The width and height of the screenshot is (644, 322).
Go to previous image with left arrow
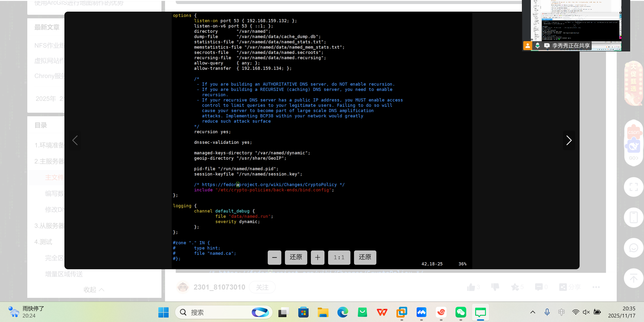pos(75,140)
